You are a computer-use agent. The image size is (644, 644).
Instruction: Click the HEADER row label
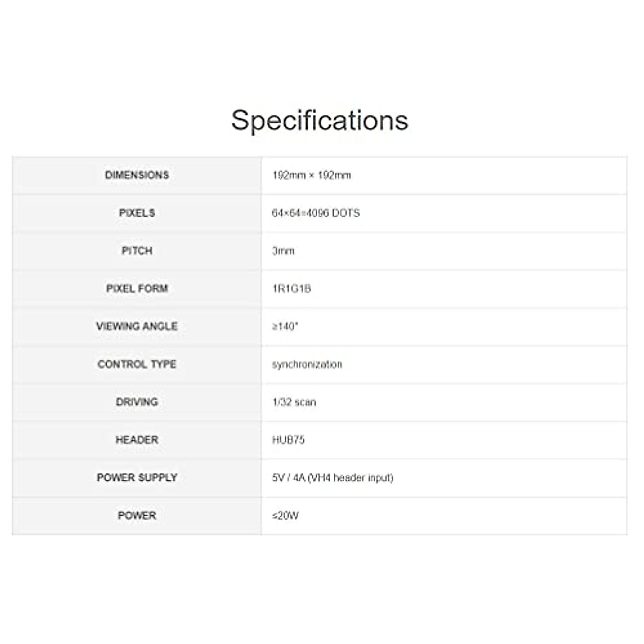pos(137,440)
